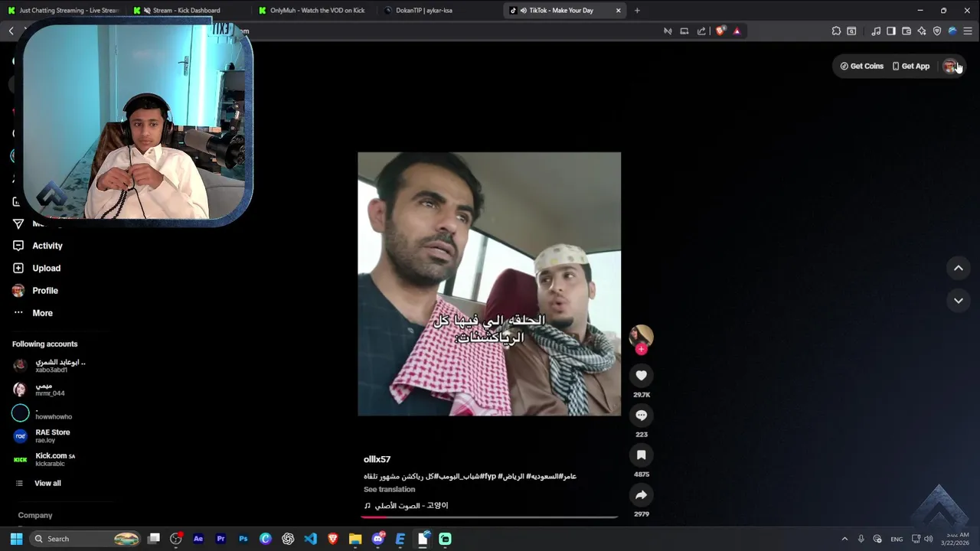Click the ENG language indicator
Image resolution: width=980 pixels, height=551 pixels.
(897, 539)
